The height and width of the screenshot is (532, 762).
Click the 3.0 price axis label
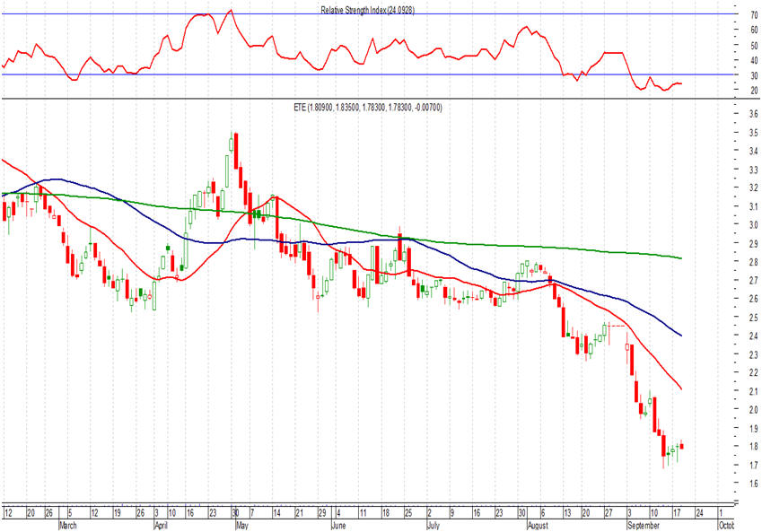pos(753,225)
